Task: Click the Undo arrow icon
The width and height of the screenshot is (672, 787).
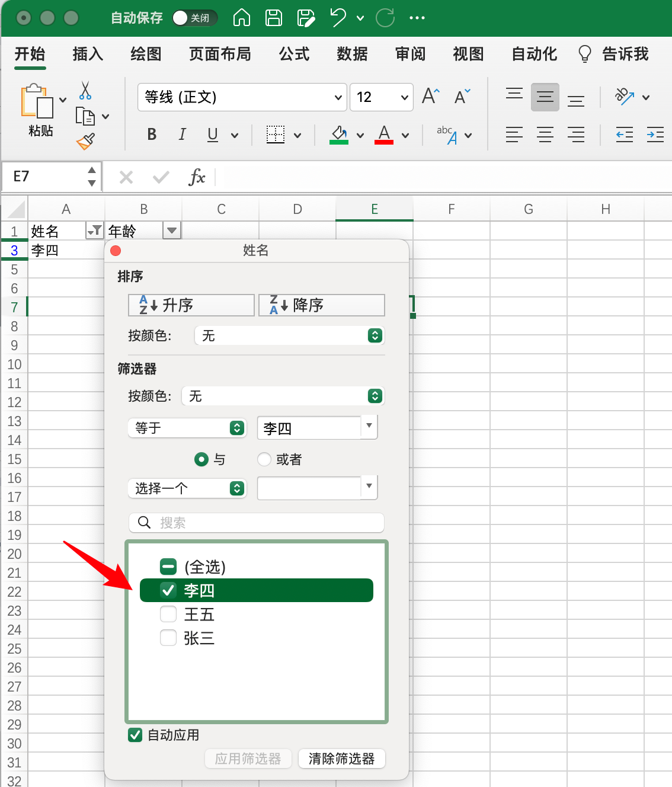Action: (338, 18)
